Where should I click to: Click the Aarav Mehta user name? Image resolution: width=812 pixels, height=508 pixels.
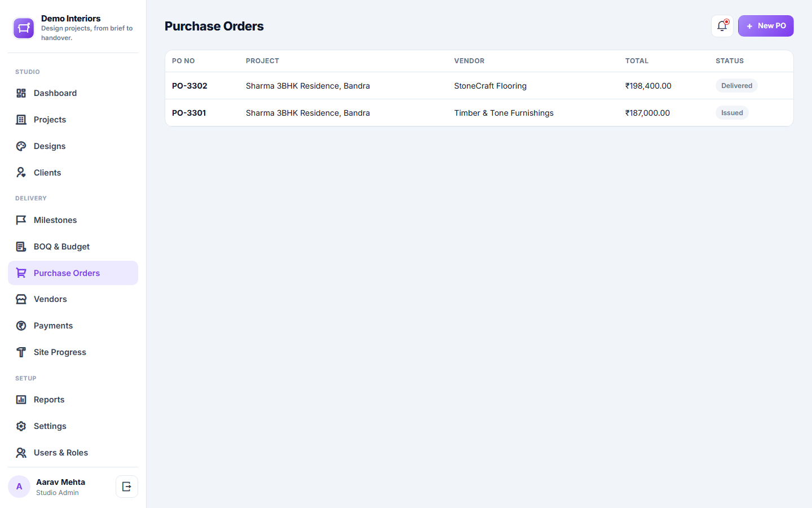(61, 482)
